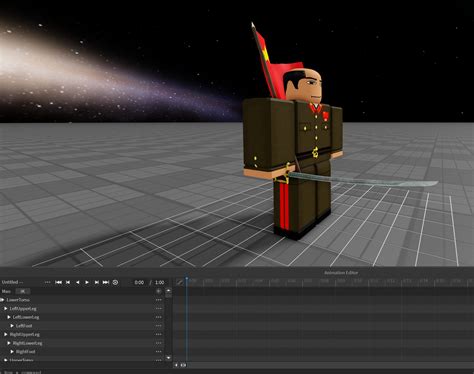Toggle animation looping
This screenshot has height=374, width=474.
point(115,282)
